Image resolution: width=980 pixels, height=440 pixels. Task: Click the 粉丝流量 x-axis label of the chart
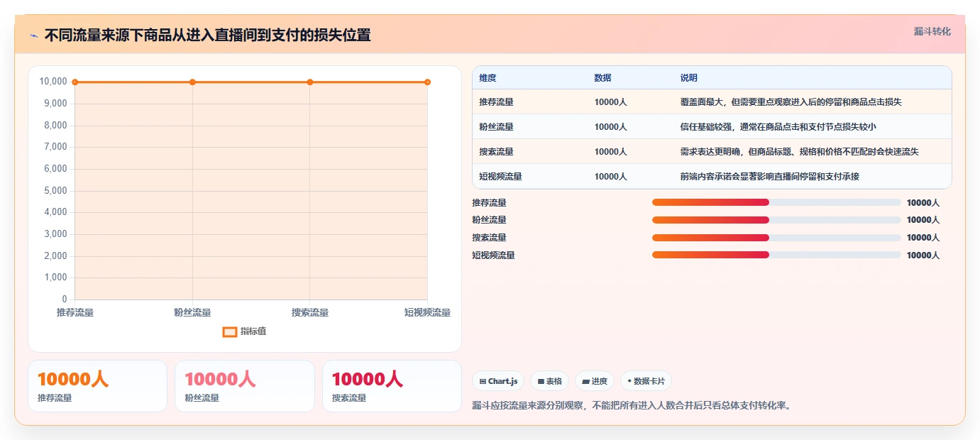pyautogui.click(x=192, y=313)
